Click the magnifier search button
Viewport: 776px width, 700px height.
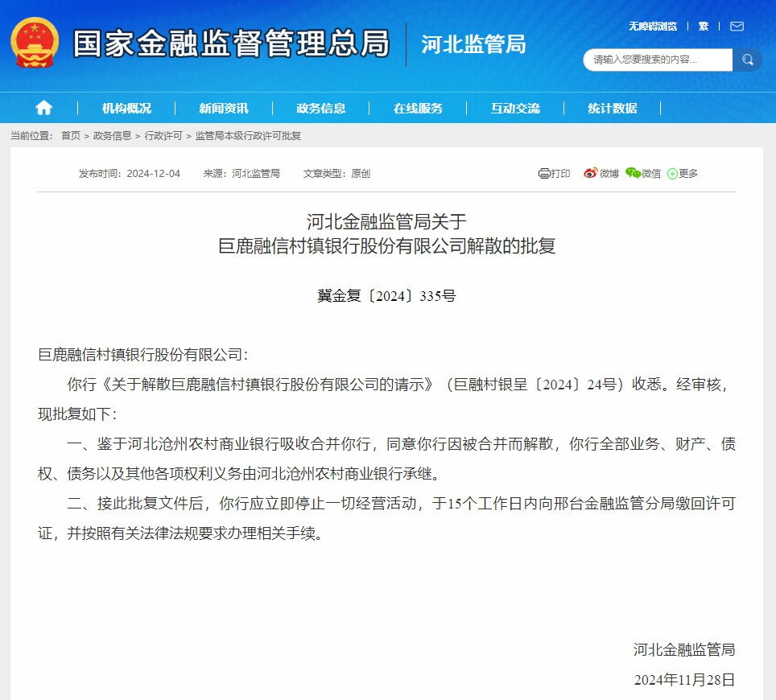point(747,60)
